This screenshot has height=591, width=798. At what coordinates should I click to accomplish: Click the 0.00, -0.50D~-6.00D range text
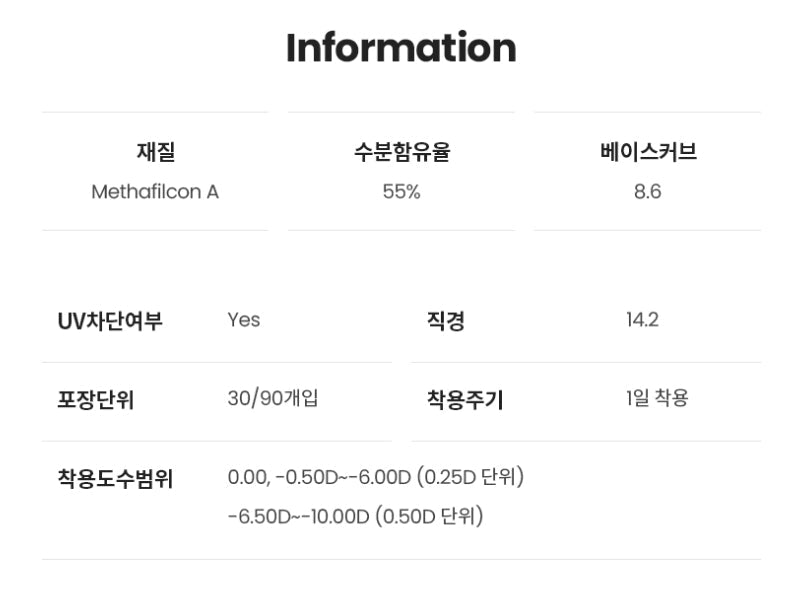[x=319, y=477]
